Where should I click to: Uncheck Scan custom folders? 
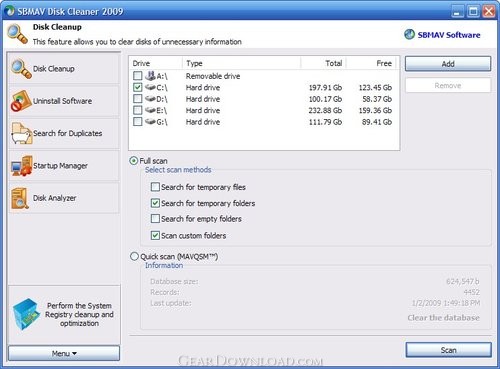155,235
